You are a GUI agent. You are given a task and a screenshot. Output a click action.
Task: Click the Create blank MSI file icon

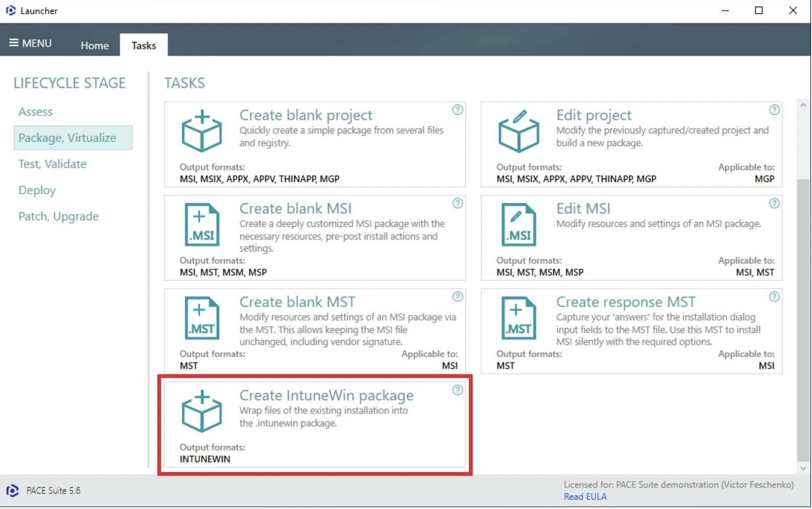[202, 225]
